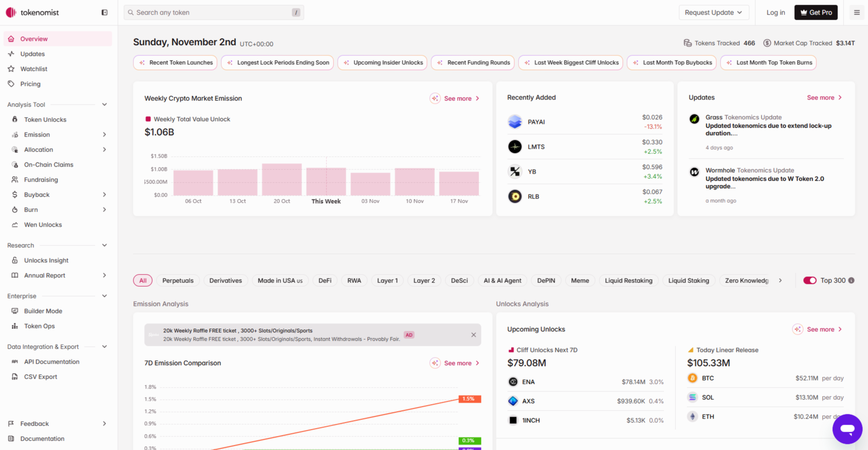The height and width of the screenshot is (450, 868).
Task: Collapse the Analysis Tool section
Action: (104, 105)
